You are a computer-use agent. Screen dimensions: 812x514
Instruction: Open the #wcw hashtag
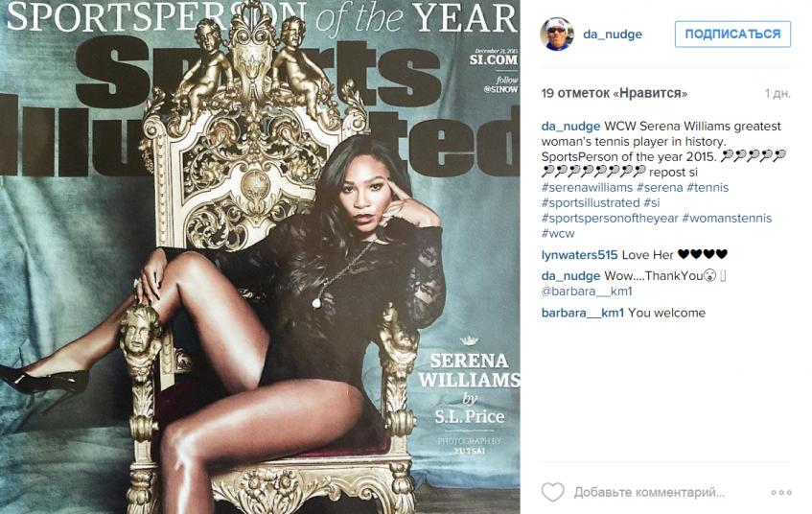[x=558, y=233]
